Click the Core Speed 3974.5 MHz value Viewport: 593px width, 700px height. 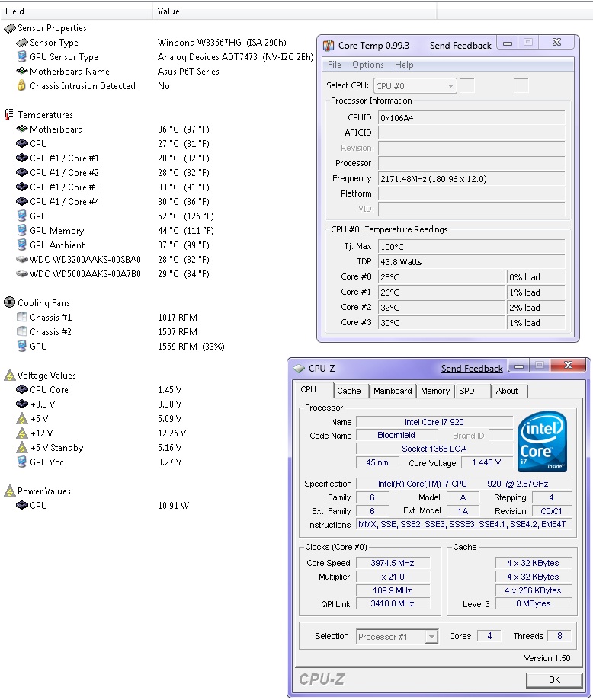point(393,563)
